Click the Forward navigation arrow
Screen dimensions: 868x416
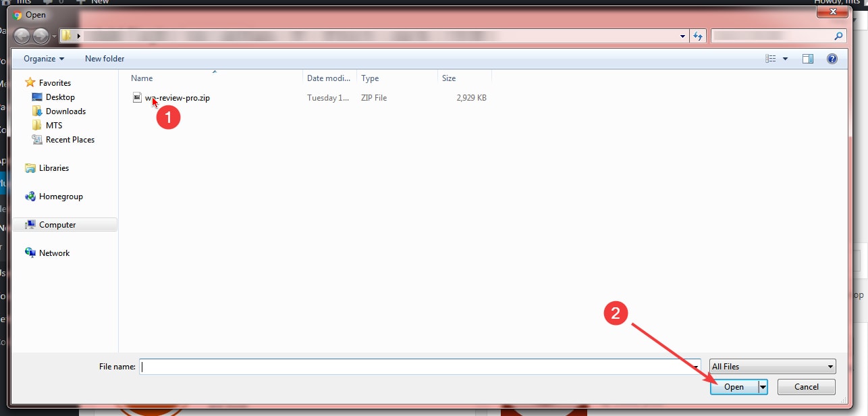coord(40,36)
